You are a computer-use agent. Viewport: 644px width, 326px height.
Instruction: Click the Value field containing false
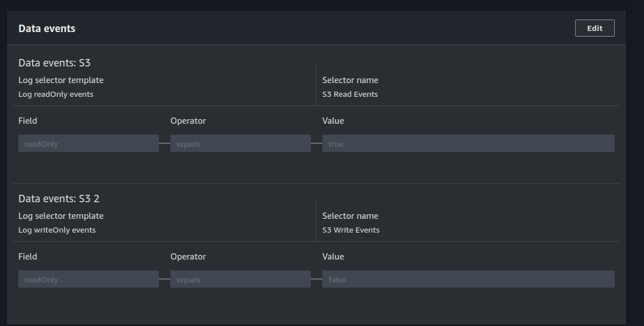(x=468, y=280)
